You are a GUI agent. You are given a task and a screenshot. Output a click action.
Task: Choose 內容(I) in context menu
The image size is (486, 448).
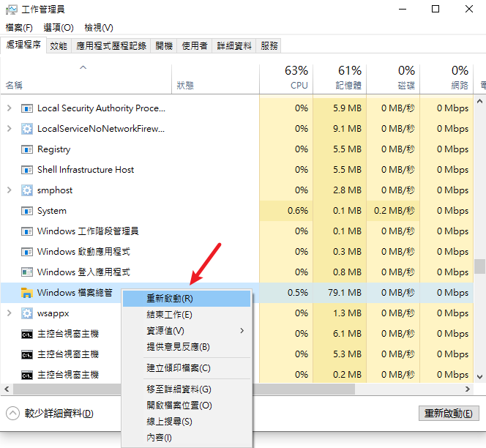tap(187, 438)
